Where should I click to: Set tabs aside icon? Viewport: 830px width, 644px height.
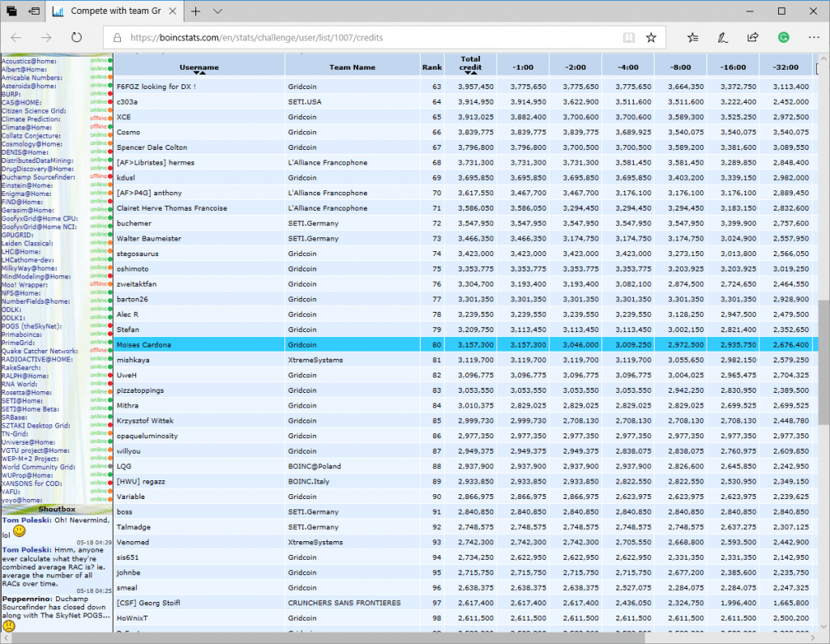[x=34, y=11]
